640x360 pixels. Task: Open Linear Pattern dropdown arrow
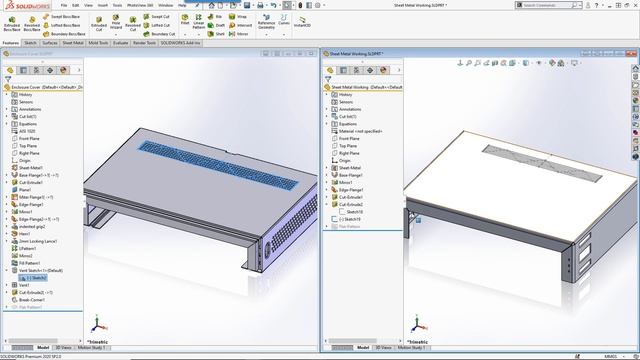click(198, 35)
